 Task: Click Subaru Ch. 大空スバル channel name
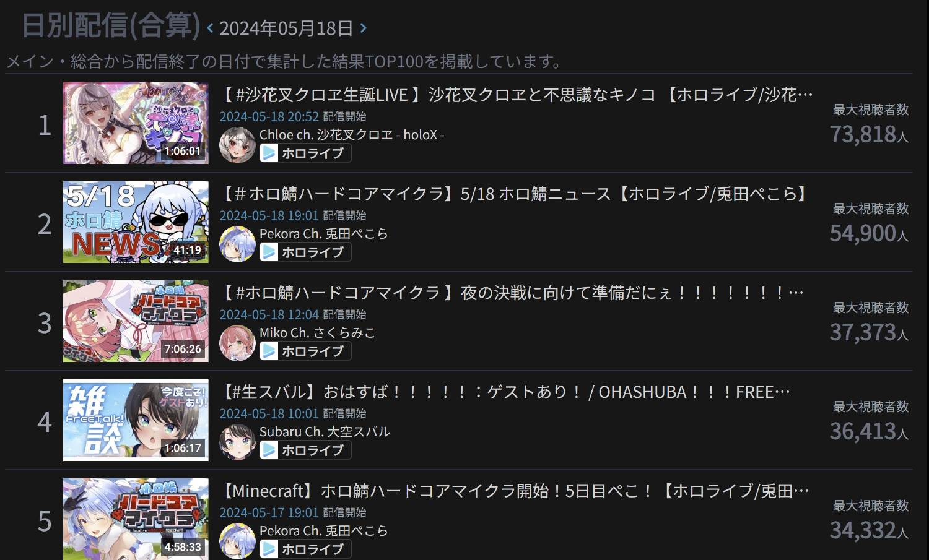pyautogui.click(x=325, y=431)
